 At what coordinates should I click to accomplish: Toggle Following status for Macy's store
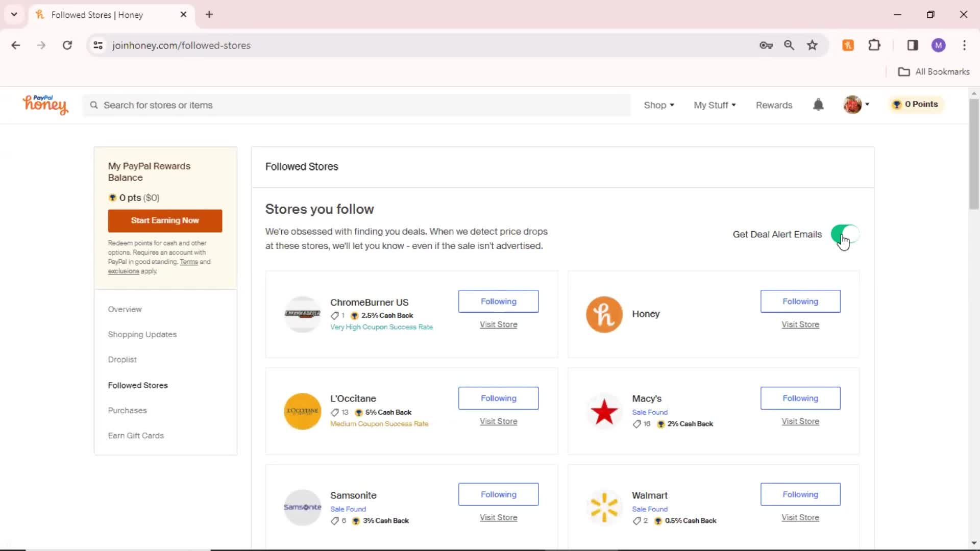(x=800, y=397)
